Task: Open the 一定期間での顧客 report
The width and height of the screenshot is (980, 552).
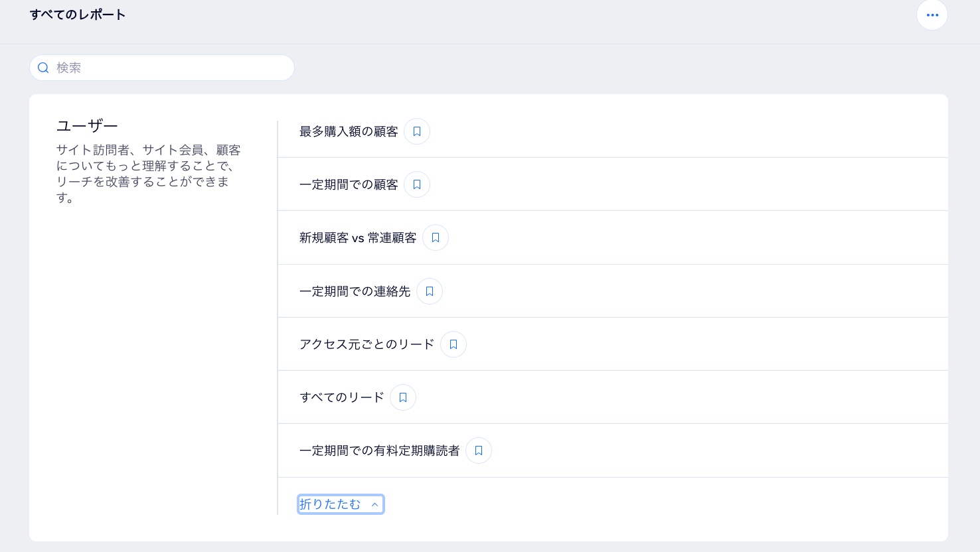Action: coord(349,184)
